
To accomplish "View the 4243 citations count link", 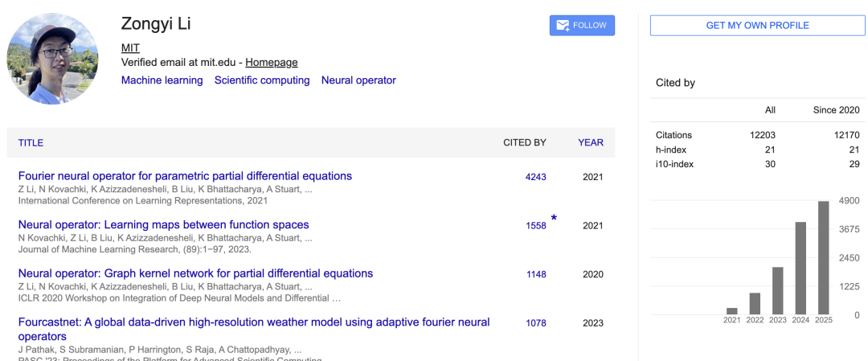I will click(x=535, y=177).
